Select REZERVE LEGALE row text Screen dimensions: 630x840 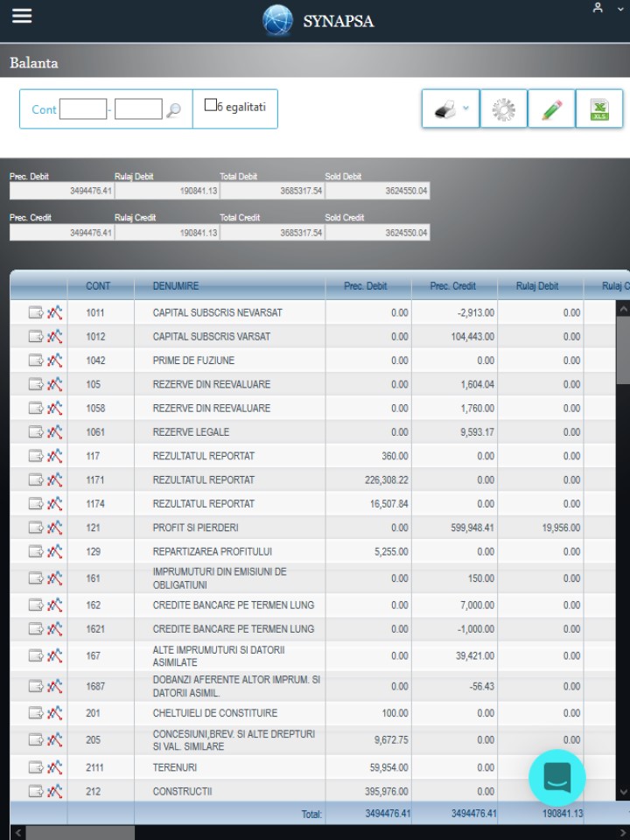192,431
